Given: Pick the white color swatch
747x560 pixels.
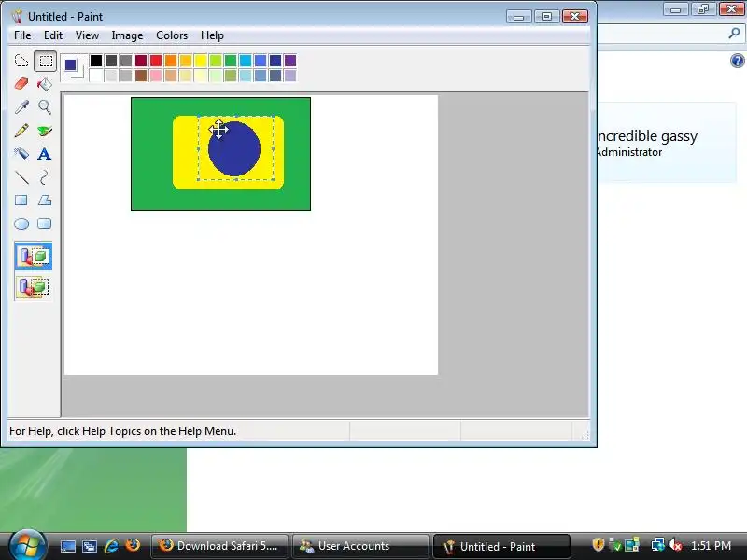Looking at the screenshot, I should [96, 76].
